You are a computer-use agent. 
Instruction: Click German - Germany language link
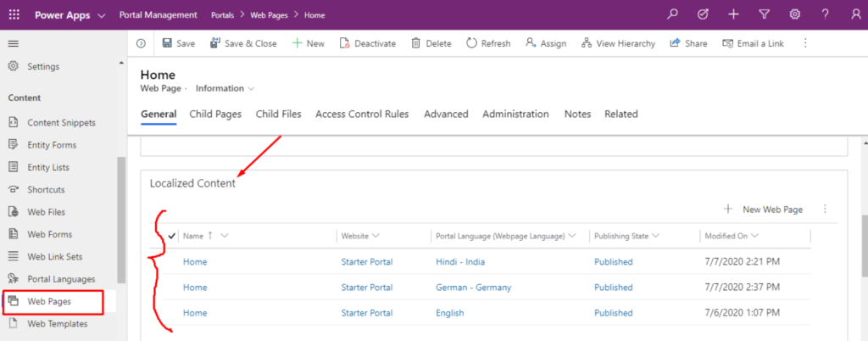(473, 288)
